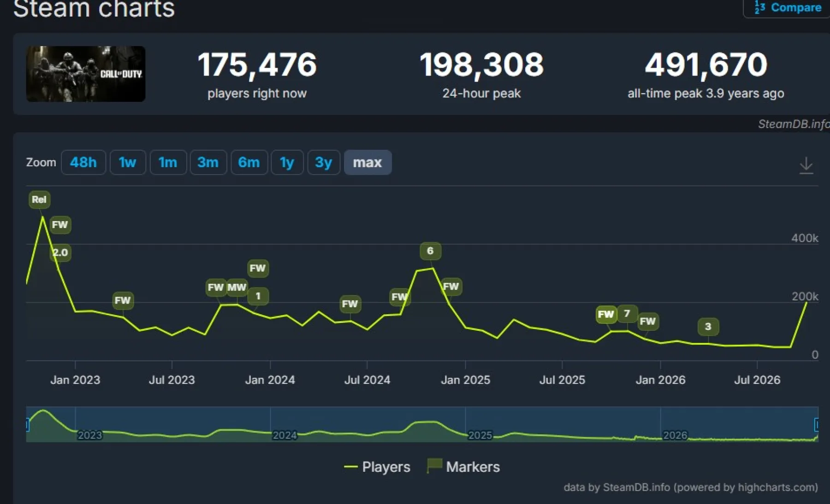This screenshot has width=830, height=504.
Task: Click the Call of Duty game thumbnail
Action: [x=86, y=74]
